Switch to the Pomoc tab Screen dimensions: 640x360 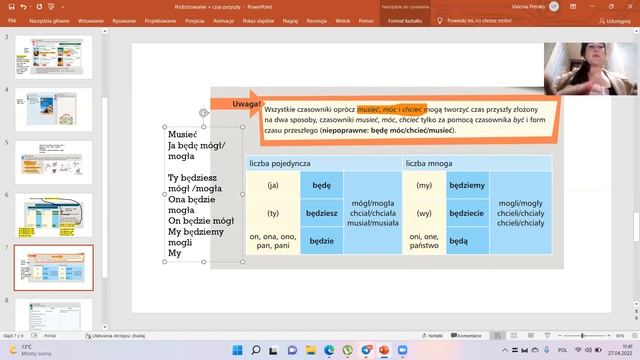point(366,20)
